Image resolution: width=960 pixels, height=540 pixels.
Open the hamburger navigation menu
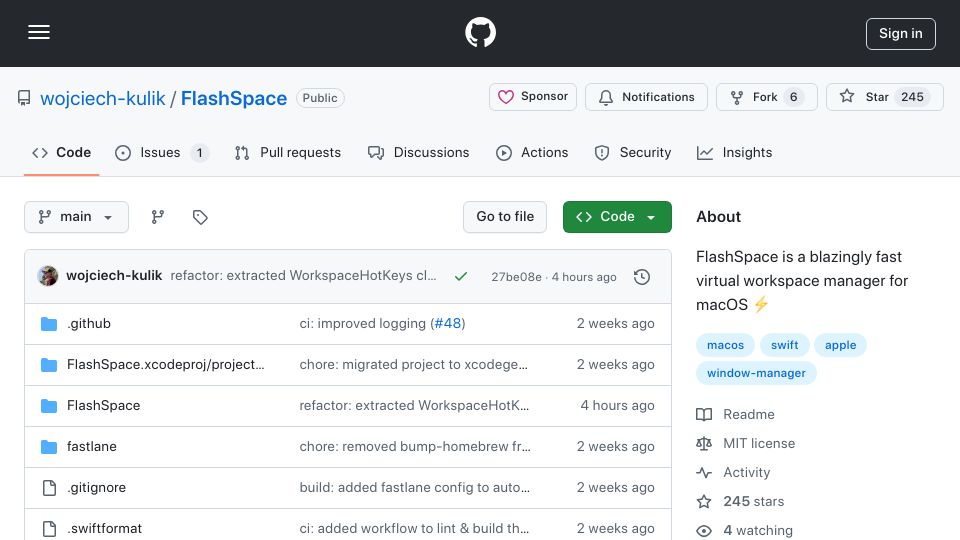(x=39, y=32)
